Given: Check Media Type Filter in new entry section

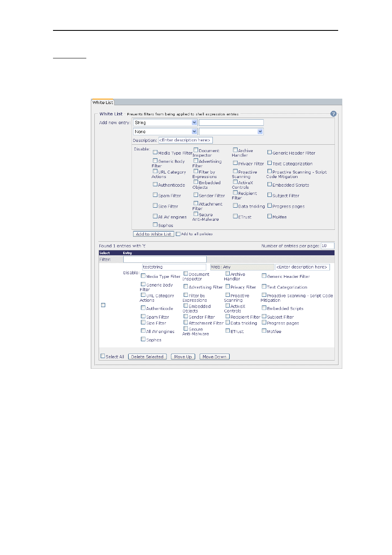Looking at the screenshot, I should coord(155,152).
